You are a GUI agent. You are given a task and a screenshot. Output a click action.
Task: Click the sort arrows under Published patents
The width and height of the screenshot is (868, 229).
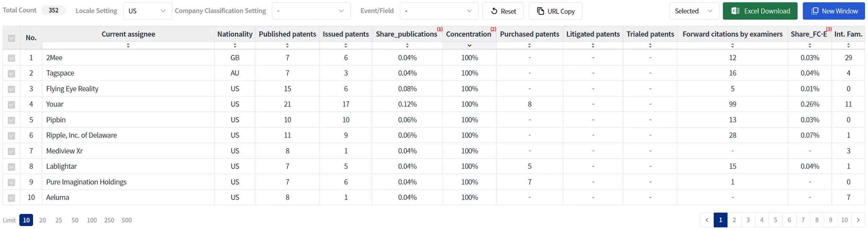pyautogui.click(x=287, y=45)
